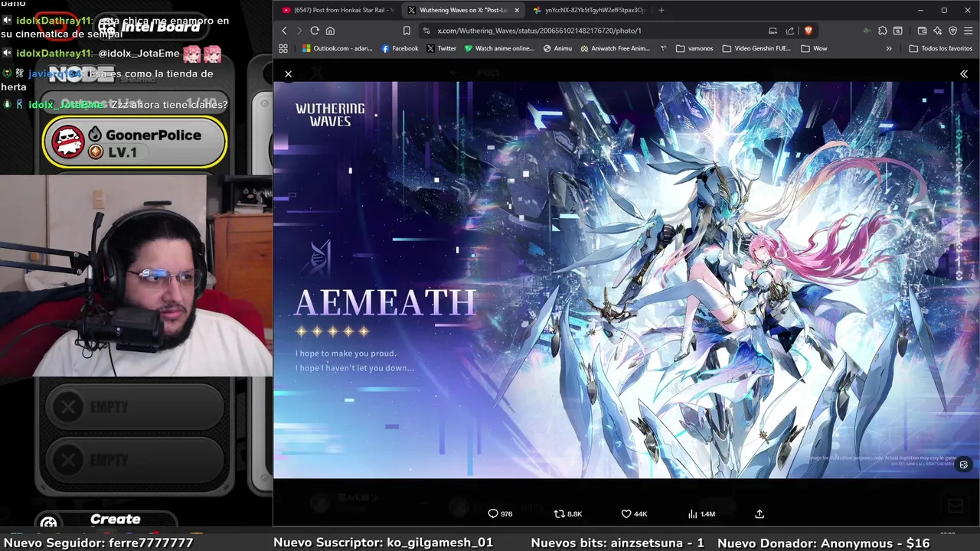The height and width of the screenshot is (551, 980).
Task: Reload the current page
Action: tap(315, 31)
